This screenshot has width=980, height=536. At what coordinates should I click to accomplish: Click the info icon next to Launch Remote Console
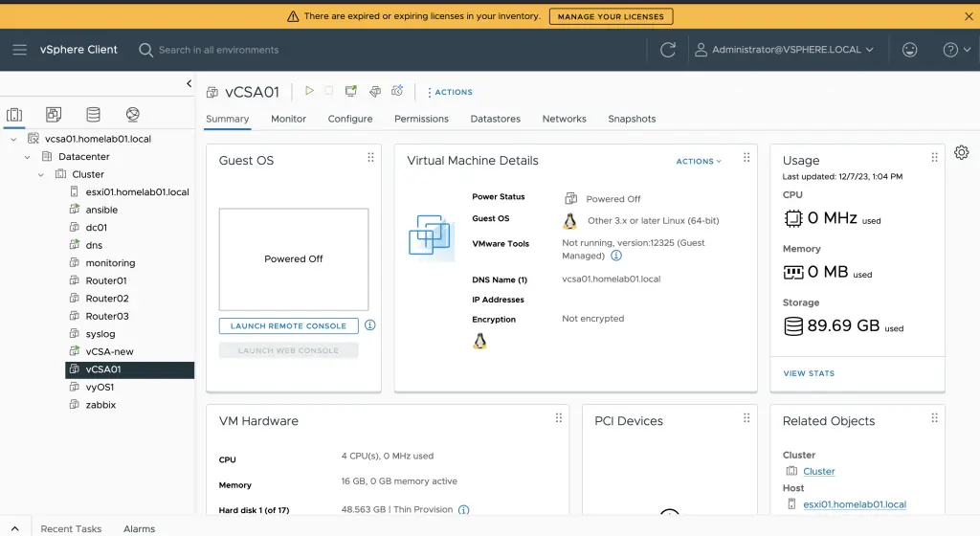point(370,324)
